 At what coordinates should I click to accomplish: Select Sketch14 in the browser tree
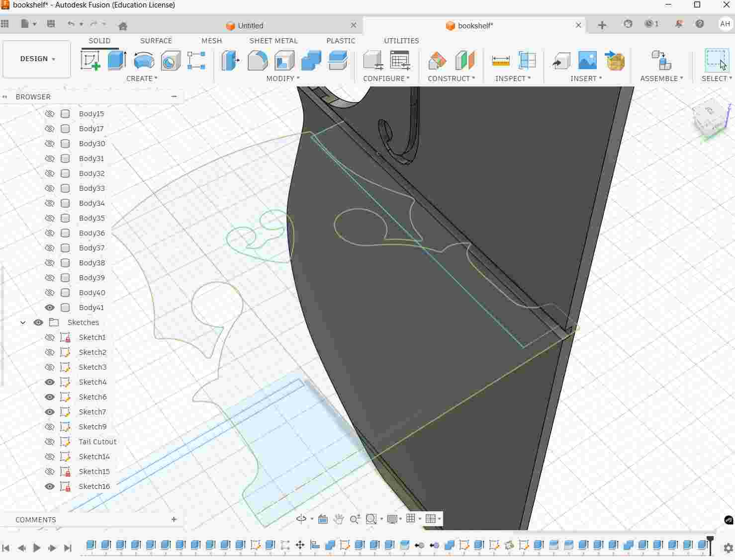pyautogui.click(x=94, y=457)
